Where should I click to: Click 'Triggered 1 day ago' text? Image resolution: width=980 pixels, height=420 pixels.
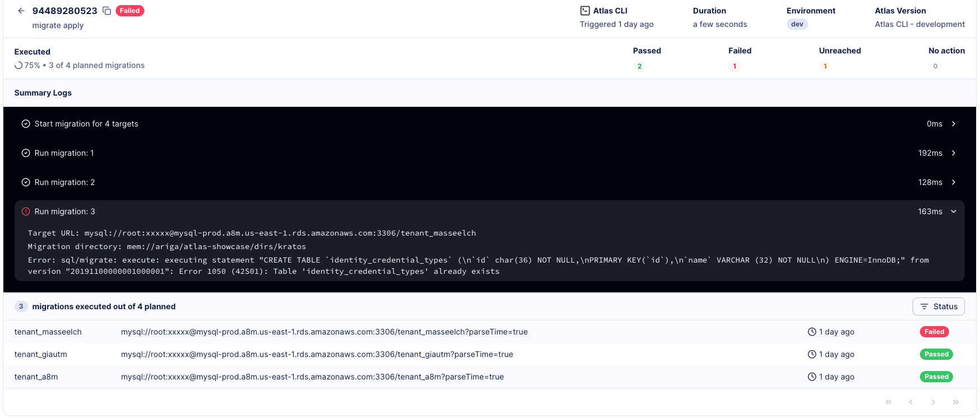[x=617, y=24]
